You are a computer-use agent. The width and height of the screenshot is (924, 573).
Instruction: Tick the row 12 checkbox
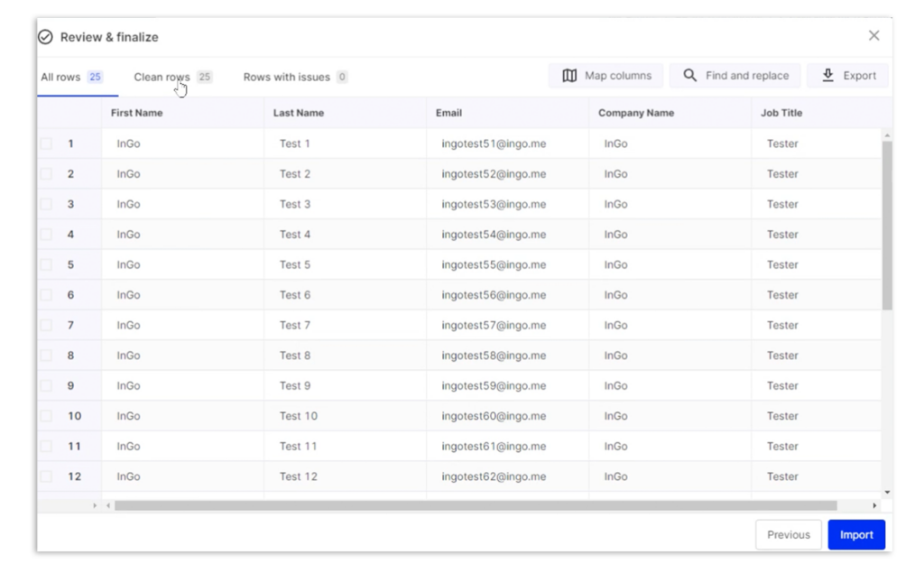46,476
